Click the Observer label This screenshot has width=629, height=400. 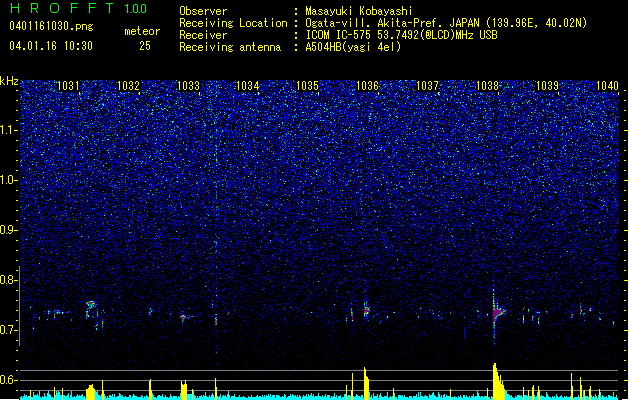click(203, 11)
